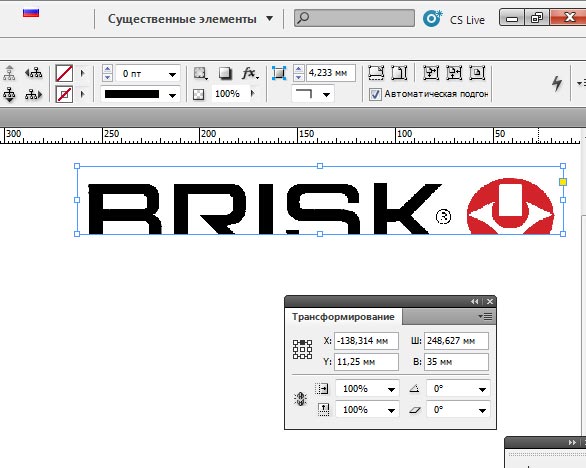Click the Scale Y percentage icon
Screen dimensions: 586x468
coord(324,409)
